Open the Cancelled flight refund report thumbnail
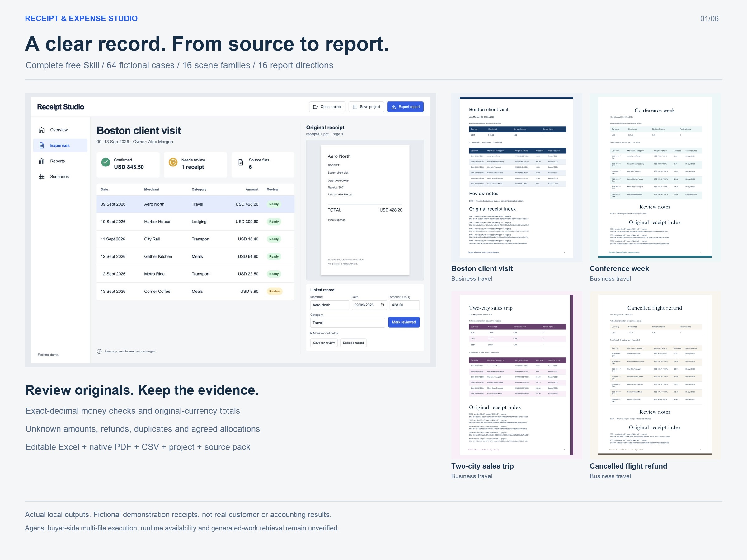 tap(655, 375)
